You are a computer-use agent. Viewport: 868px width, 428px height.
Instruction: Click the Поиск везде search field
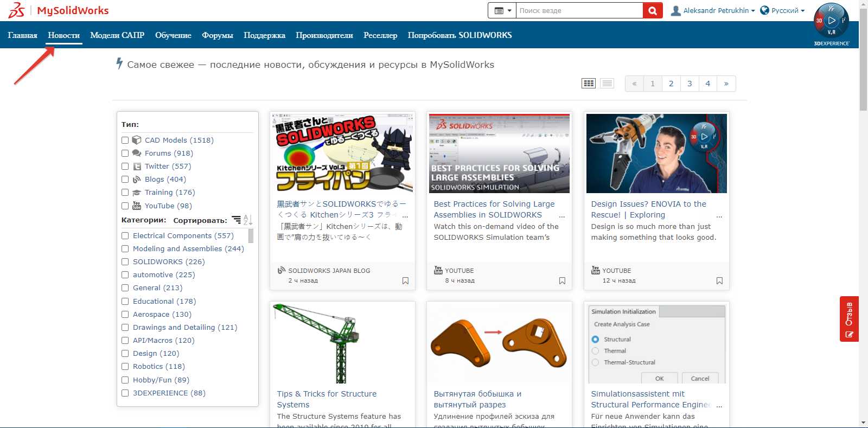point(579,10)
